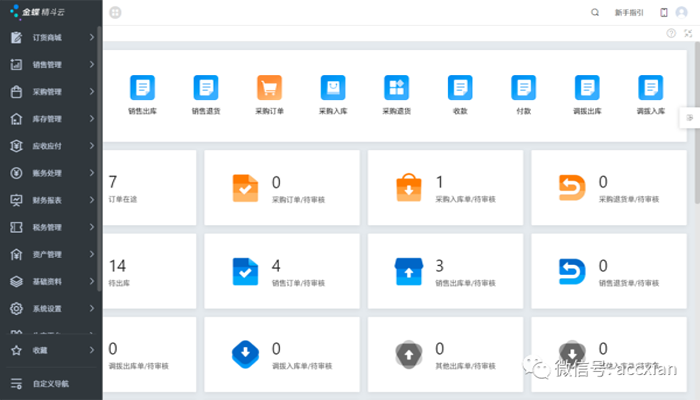The width and height of the screenshot is (700, 400).
Task: Click the help question mark icon
Action: 671,33
